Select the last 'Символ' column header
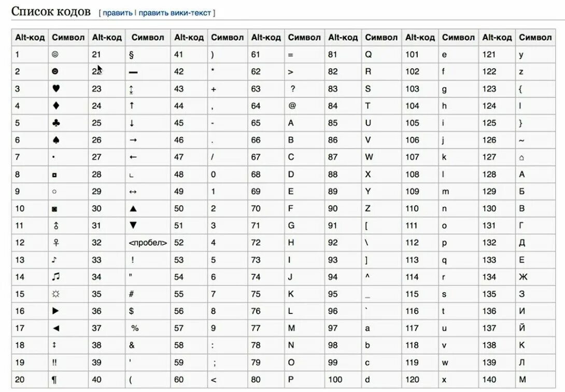 tap(535, 37)
